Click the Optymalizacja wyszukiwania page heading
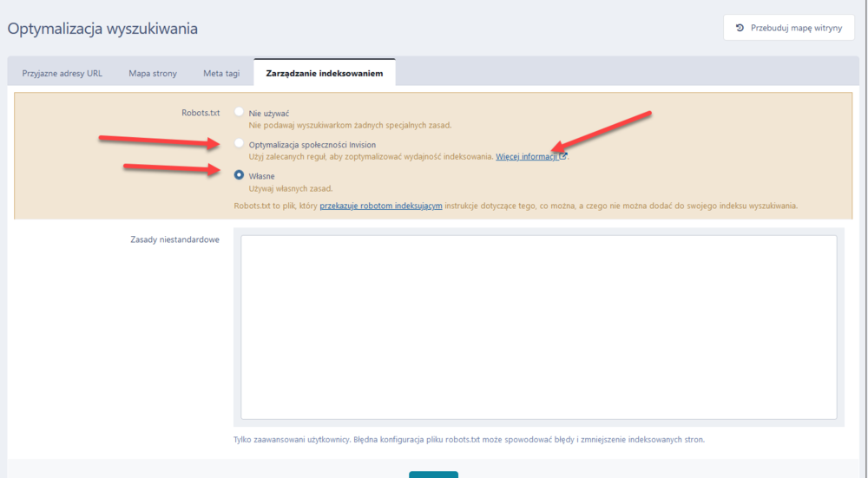868x478 pixels. pos(102,29)
